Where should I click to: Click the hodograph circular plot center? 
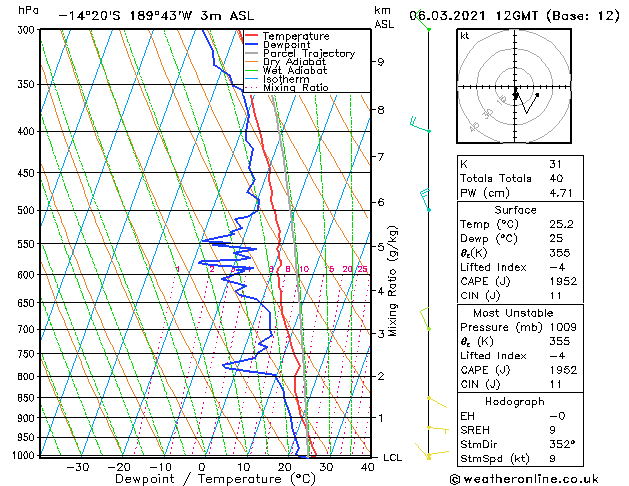coord(515,87)
